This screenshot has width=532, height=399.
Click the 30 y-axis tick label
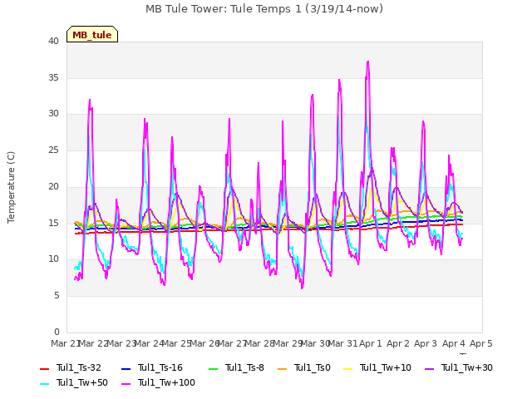tap(53, 114)
